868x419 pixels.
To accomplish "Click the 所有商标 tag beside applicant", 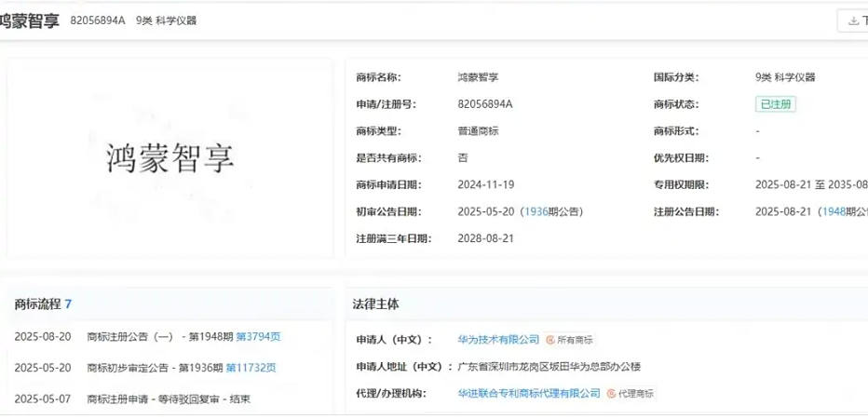I will (570, 340).
